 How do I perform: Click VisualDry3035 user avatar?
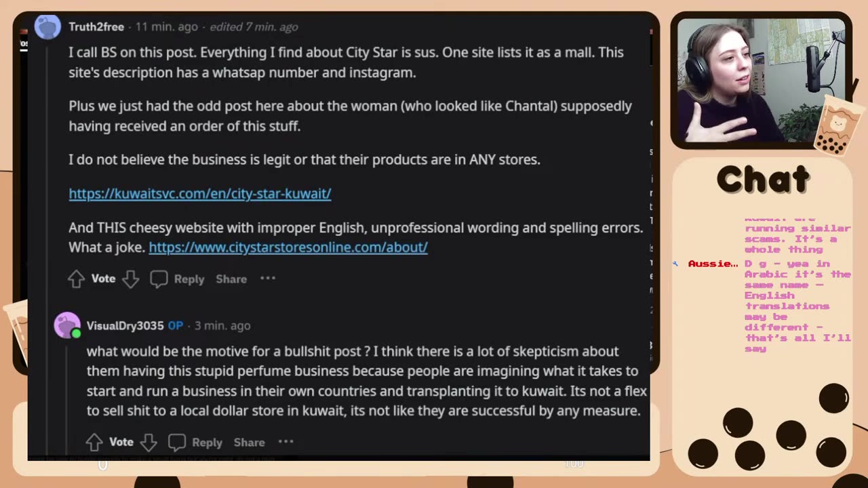[x=66, y=325]
